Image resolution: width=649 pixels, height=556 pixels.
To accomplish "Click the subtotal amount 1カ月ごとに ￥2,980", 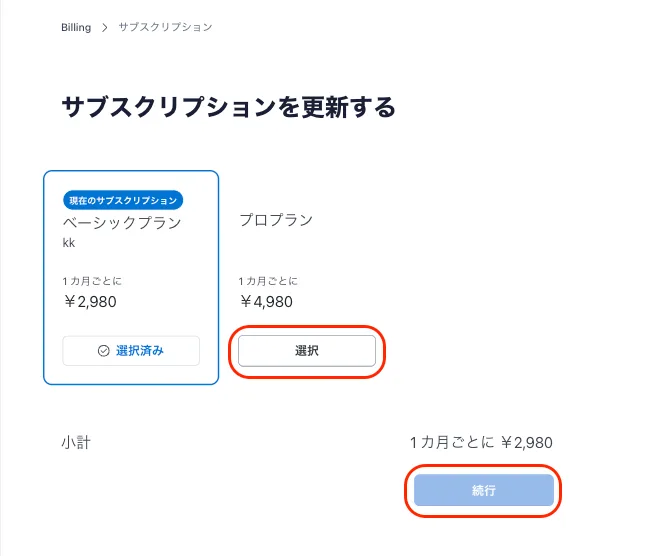I will coord(481,442).
